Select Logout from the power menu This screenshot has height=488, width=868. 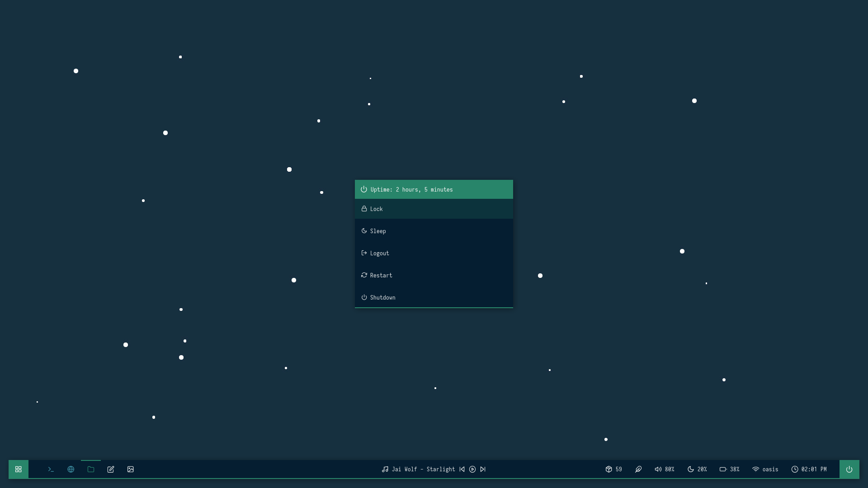click(434, 253)
